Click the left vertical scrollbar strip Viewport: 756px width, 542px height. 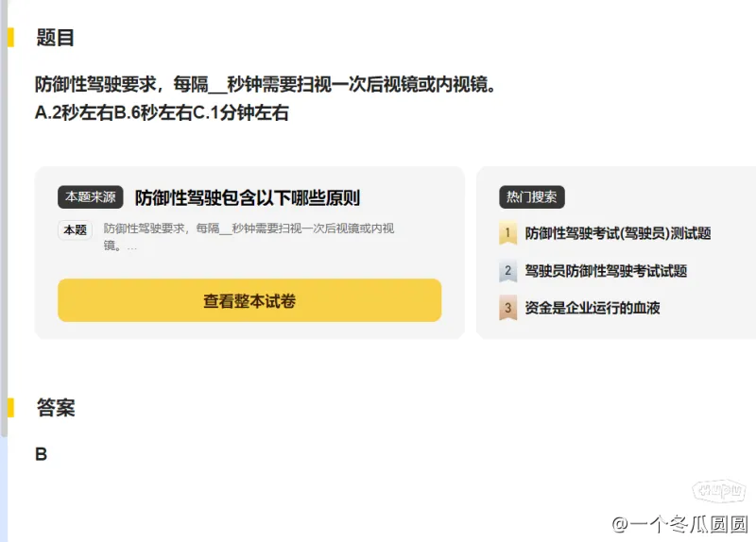pos(4,271)
